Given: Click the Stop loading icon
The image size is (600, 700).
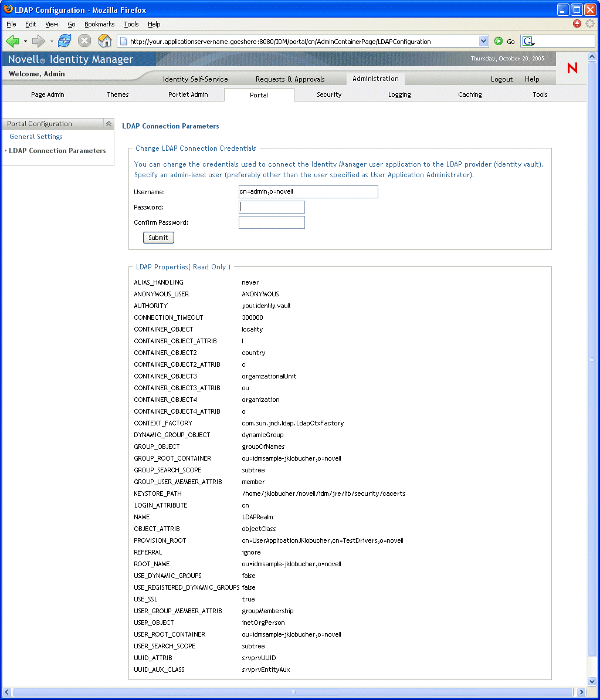Looking at the screenshot, I should click(84, 41).
